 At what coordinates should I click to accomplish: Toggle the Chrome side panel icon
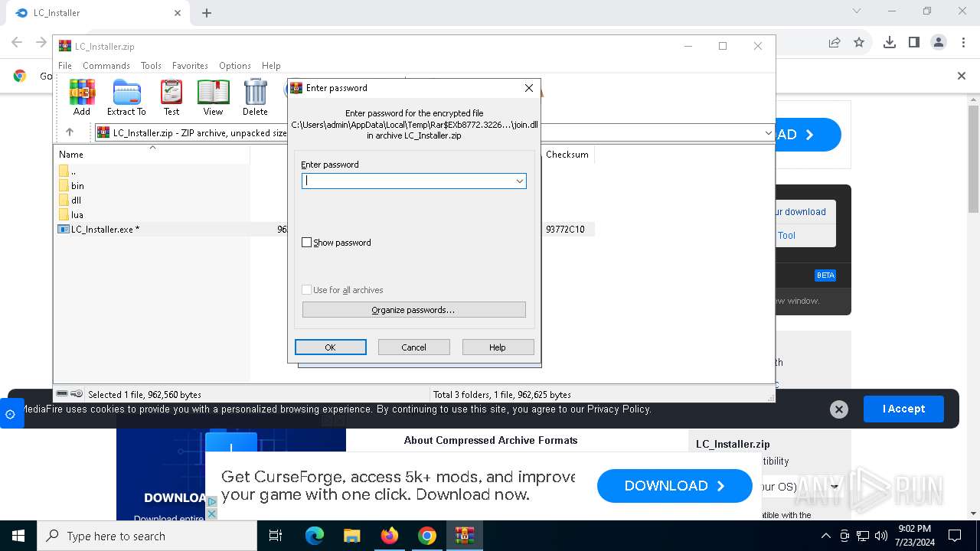(x=914, y=43)
